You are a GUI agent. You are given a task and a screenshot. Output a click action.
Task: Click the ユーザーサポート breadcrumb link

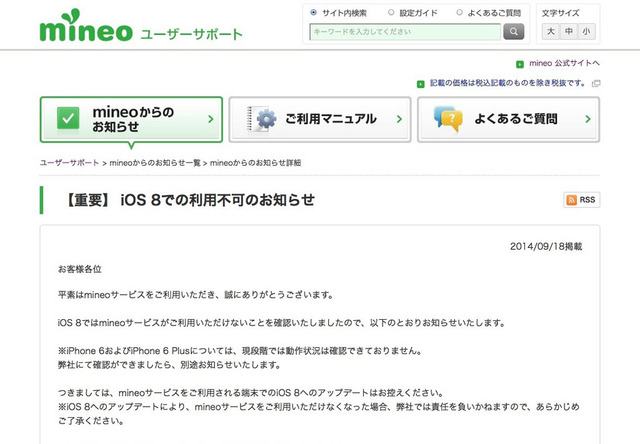point(69,162)
